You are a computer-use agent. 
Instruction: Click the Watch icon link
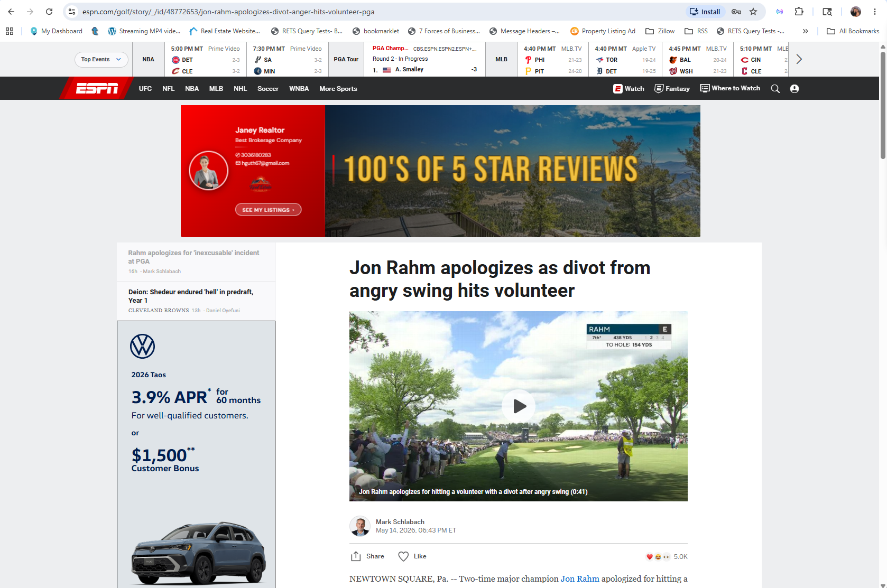pyautogui.click(x=629, y=89)
